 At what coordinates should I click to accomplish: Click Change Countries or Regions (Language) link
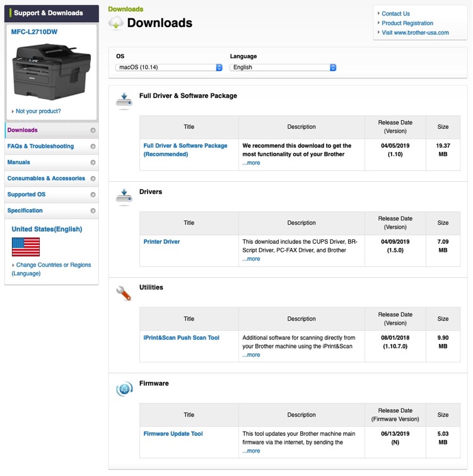point(51,269)
